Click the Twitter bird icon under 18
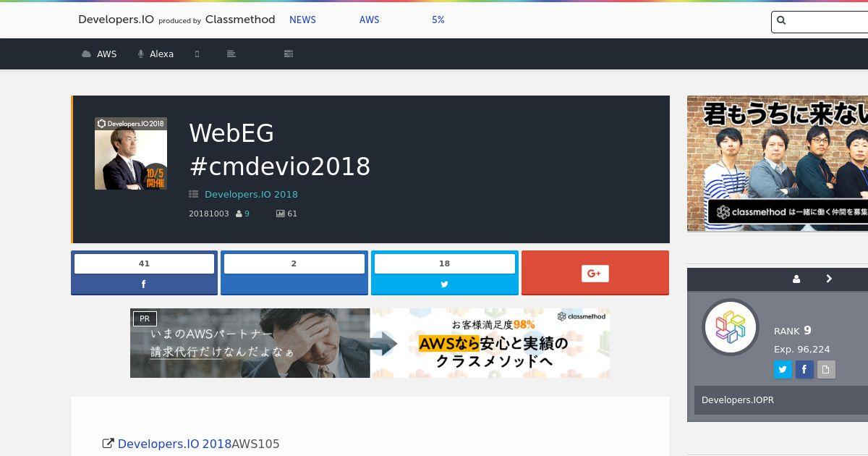Image resolution: width=868 pixels, height=456 pixels. point(444,284)
